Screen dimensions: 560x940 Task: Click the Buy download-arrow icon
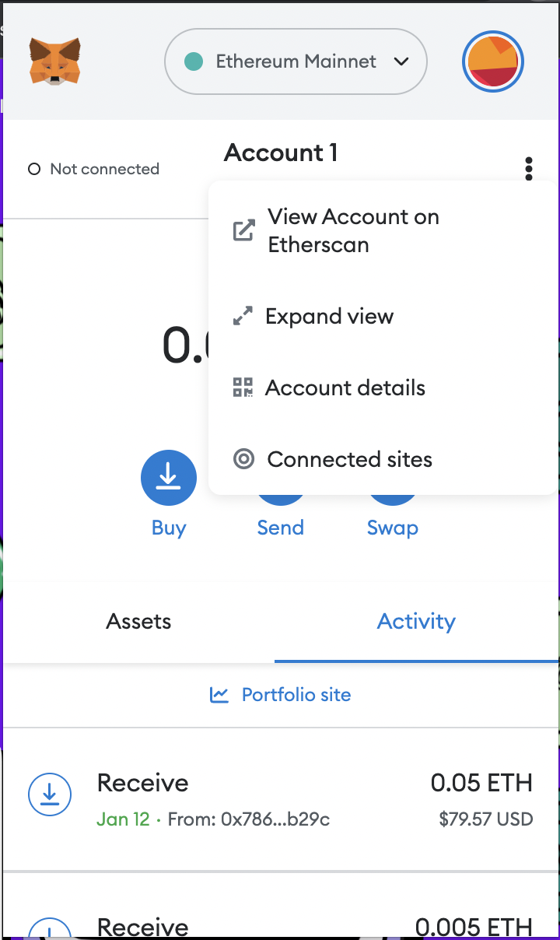pyautogui.click(x=168, y=478)
